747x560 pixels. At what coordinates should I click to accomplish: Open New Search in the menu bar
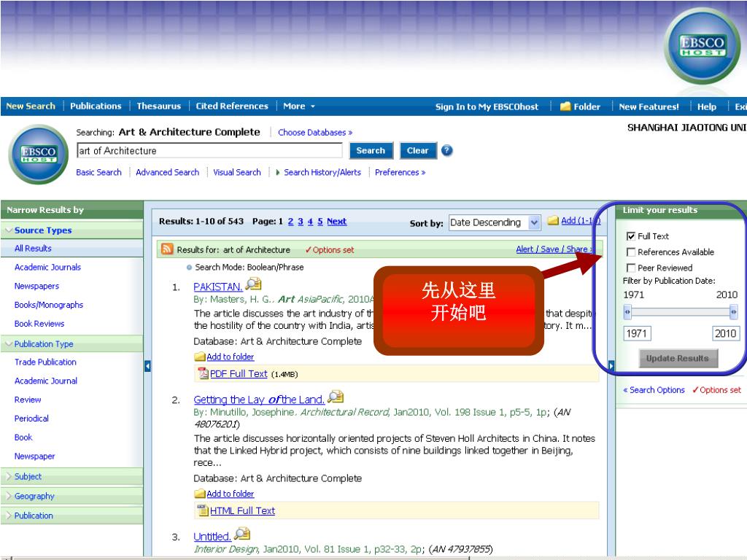click(31, 106)
